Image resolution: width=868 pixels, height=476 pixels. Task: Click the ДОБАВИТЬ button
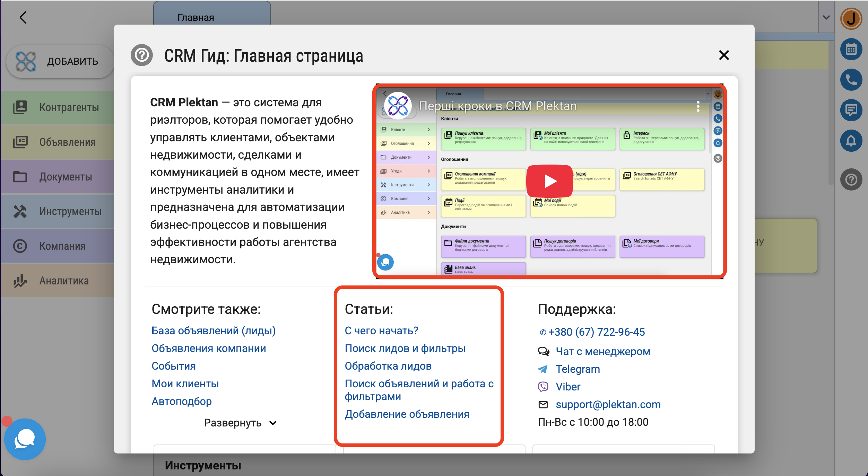coord(60,61)
